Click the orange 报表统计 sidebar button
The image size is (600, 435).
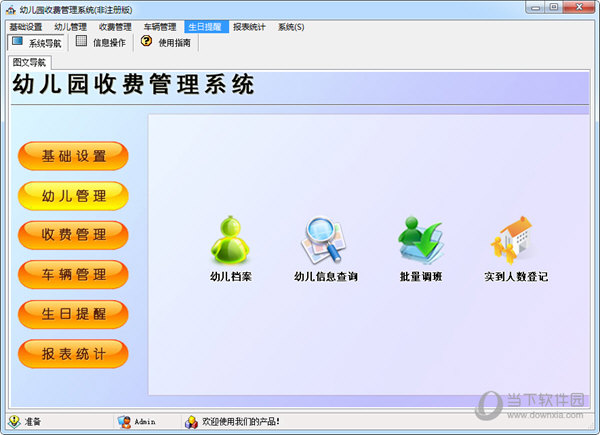coord(73,354)
